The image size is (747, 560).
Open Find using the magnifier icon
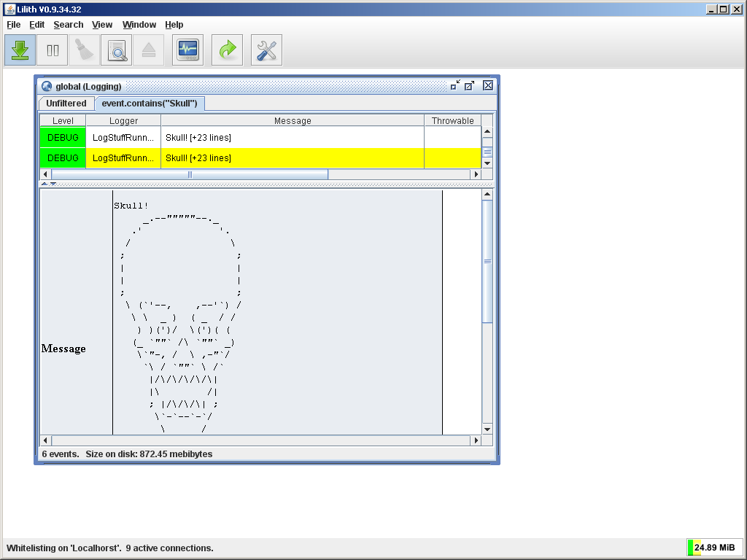[117, 50]
